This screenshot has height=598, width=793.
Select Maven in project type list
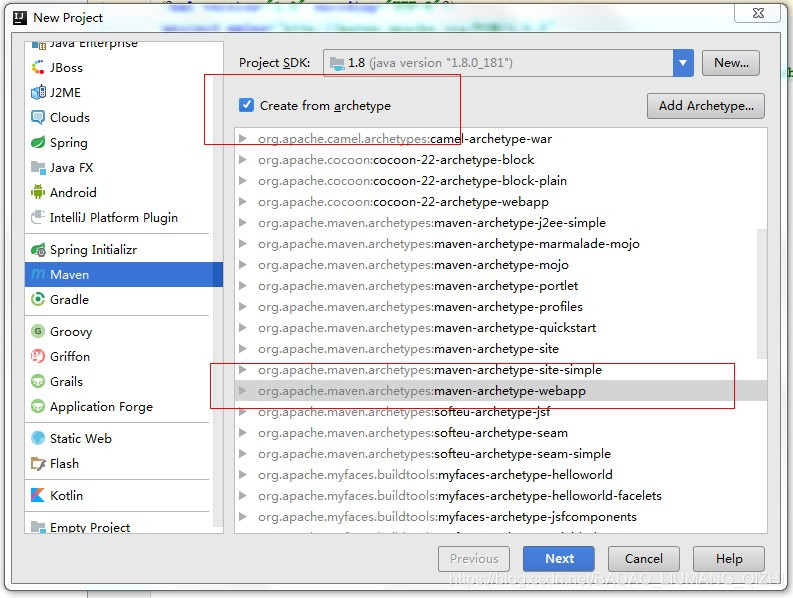coord(123,275)
